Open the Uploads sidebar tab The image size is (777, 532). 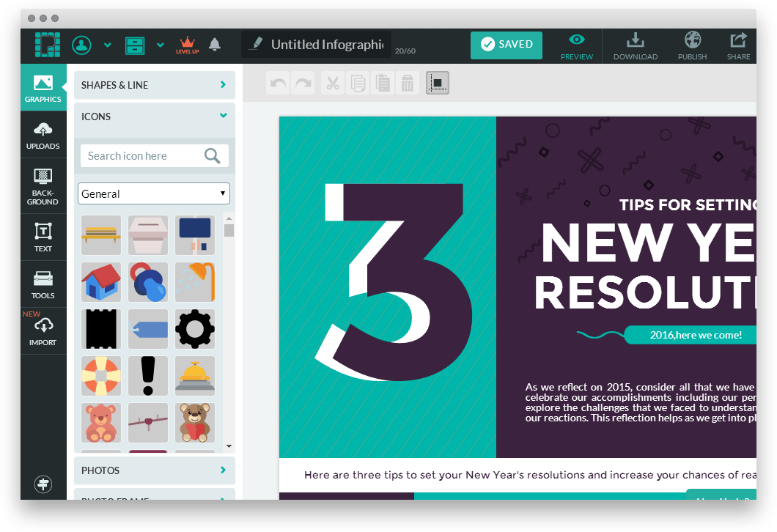[43, 136]
